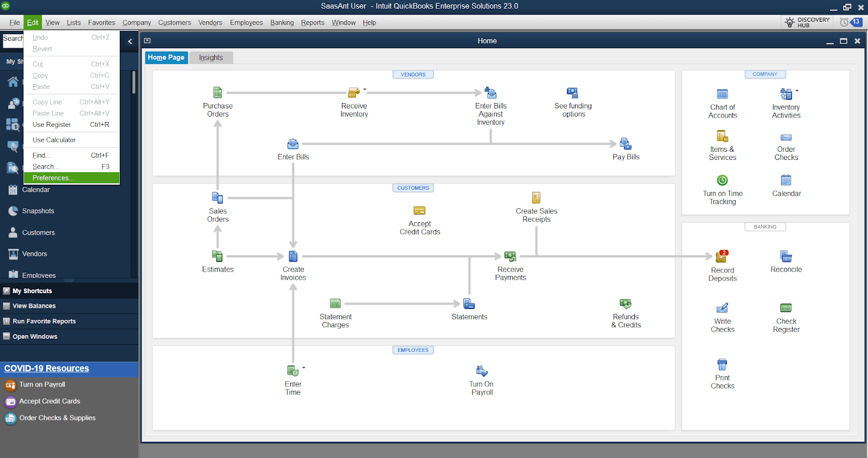Click Calendar icon in Company panel
The height and width of the screenshot is (458, 868).
coord(786,180)
